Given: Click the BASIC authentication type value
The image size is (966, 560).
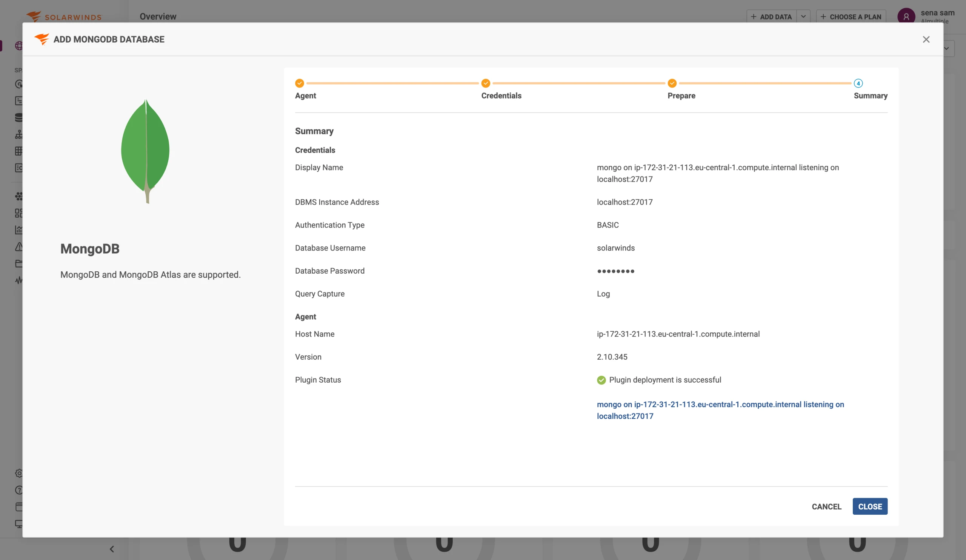Looking at the screenshot, I should tap(608, 225).
